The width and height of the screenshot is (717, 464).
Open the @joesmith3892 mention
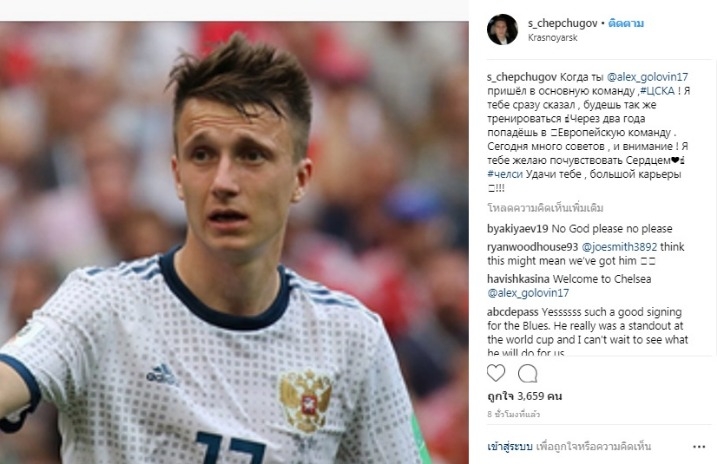pyautogui.click(x=619, y=247)
